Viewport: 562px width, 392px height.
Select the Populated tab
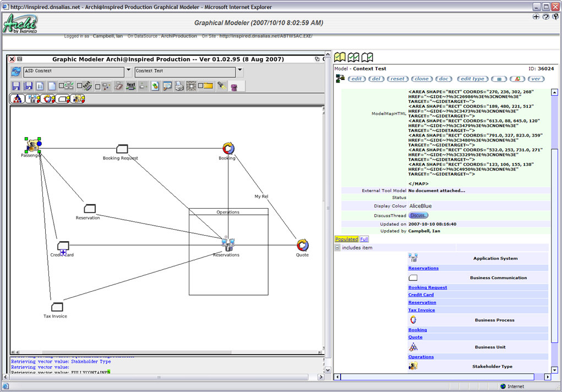click(347, 238)
